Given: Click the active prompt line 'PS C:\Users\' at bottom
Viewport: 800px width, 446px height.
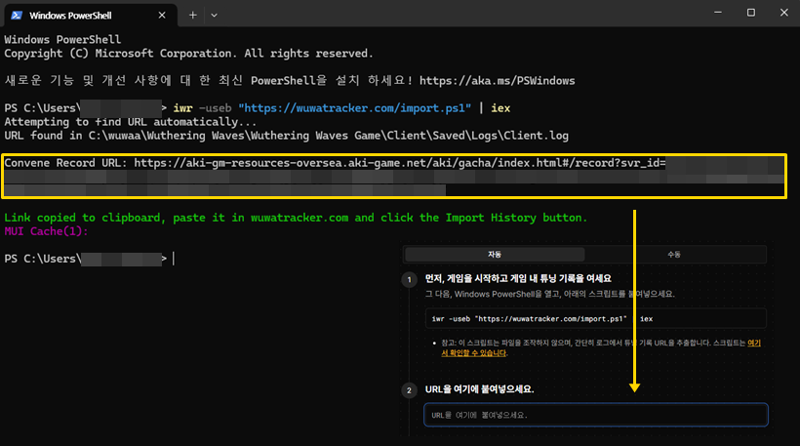Looking at the screenshot, I should [89, 259].
